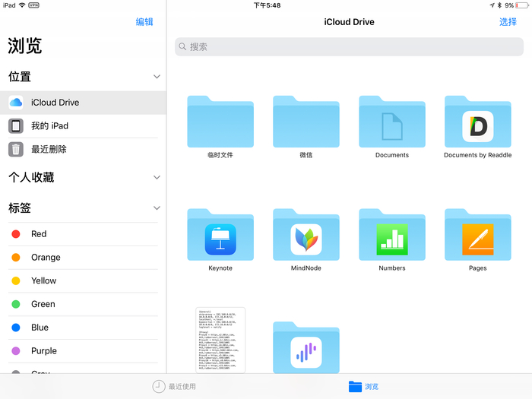Tap the 编辑 button in sidebar
The width and height of the screenshot is (532, 399).
pos(144,22)
